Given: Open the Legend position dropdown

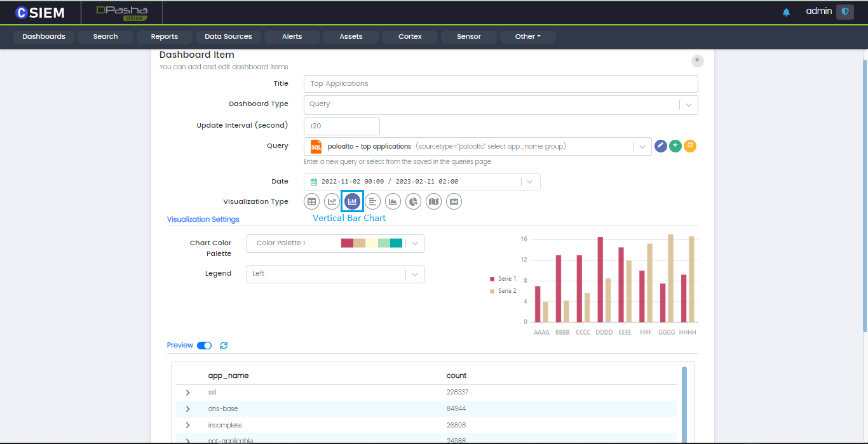Looking at the screenshot, I should click(335, 274).
